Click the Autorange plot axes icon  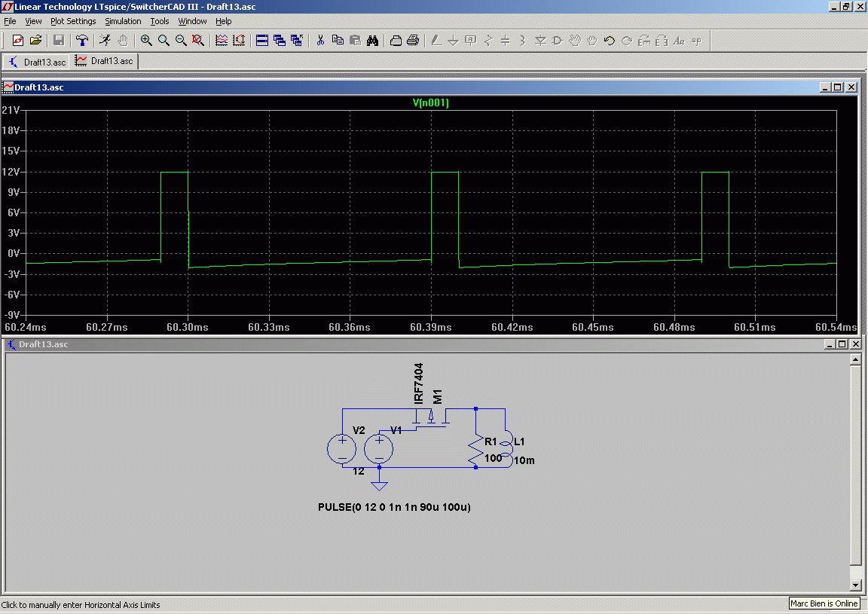[x=239, y=41]
